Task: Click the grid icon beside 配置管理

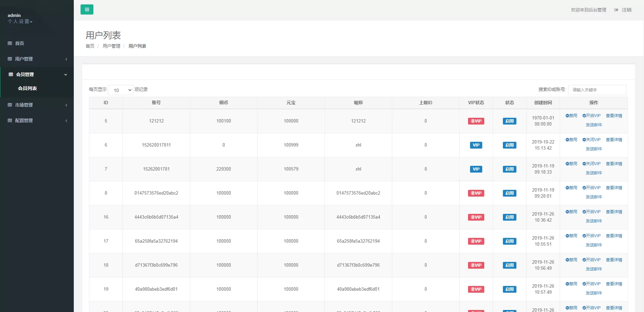Action: pos(10,120)
